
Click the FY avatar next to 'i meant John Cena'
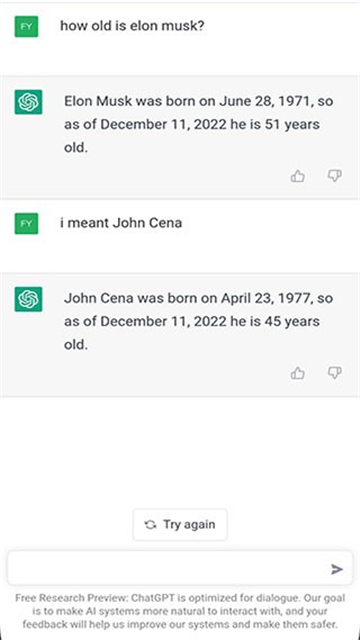27,224
